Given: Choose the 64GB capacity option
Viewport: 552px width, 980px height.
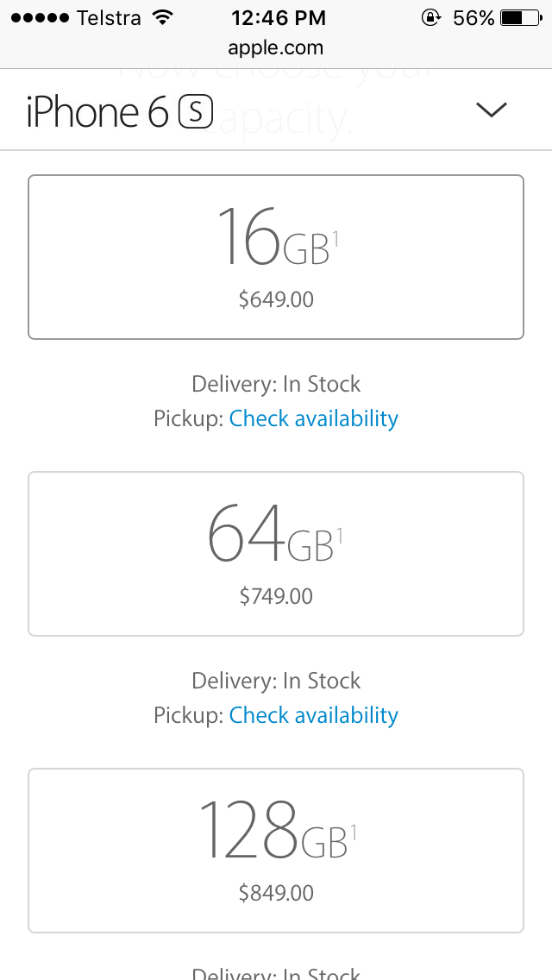Looking at the screenshot, I should click(x=276, y=554).
